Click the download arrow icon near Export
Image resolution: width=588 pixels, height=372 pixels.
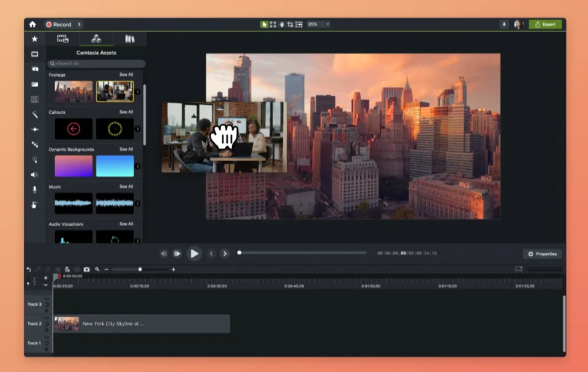pyautogui.click(x=504, y=25)
